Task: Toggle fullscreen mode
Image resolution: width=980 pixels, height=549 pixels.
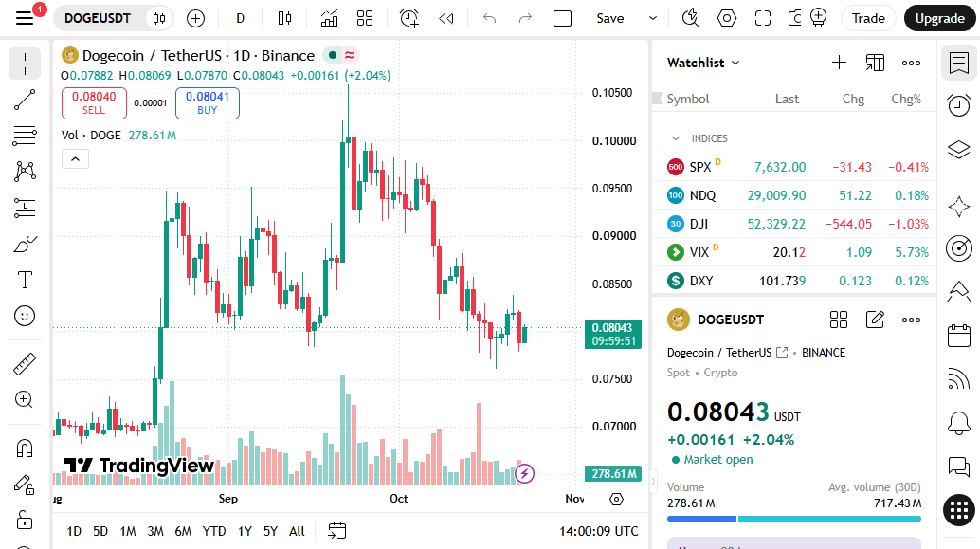Action: tap(763, 18)
